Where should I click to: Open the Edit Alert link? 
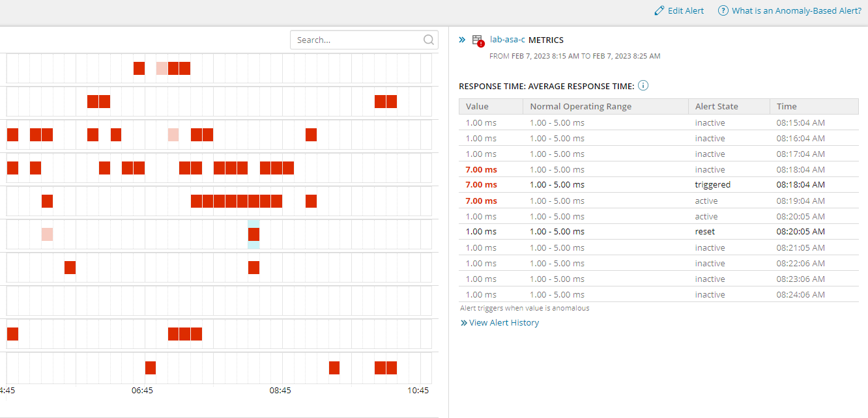tap(686, 11)
